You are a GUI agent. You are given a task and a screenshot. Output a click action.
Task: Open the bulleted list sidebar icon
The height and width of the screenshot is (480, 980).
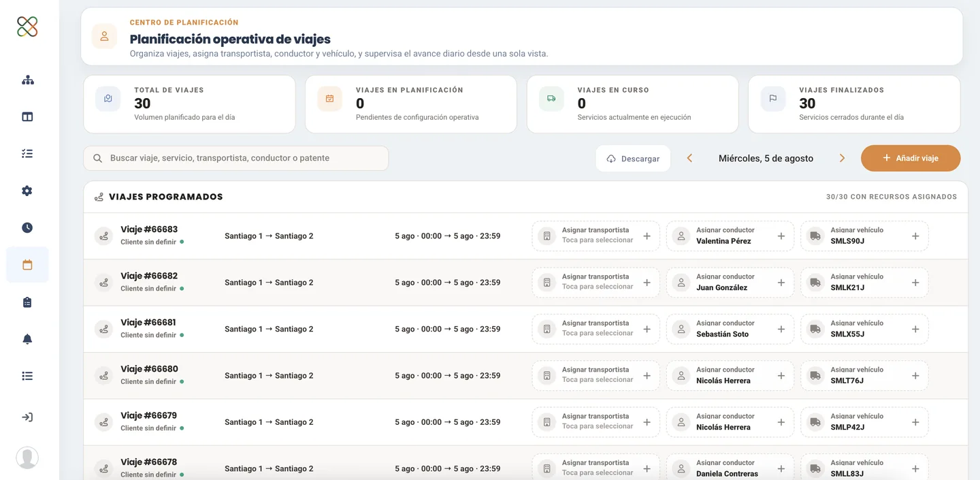[27, 376]
